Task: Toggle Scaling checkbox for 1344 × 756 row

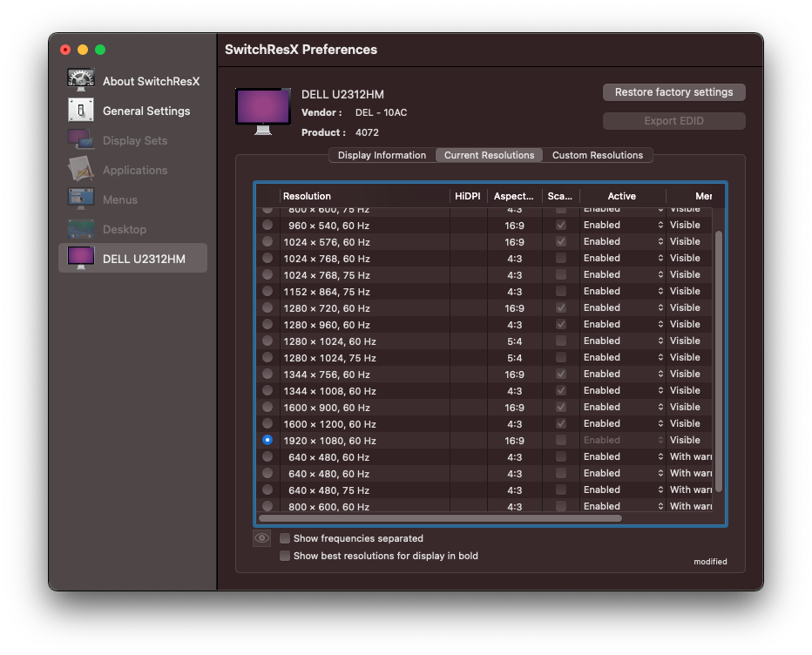Action: click(x=561, y=375)
